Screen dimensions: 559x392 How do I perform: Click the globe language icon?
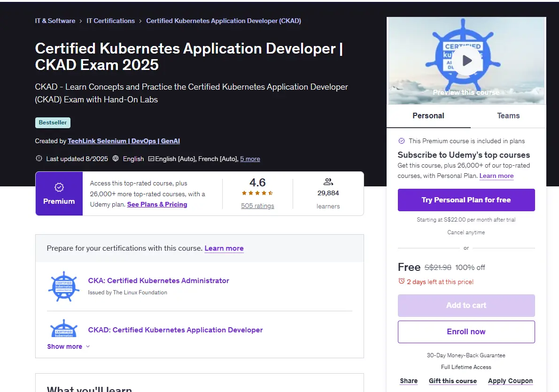(x=116, y=158)
